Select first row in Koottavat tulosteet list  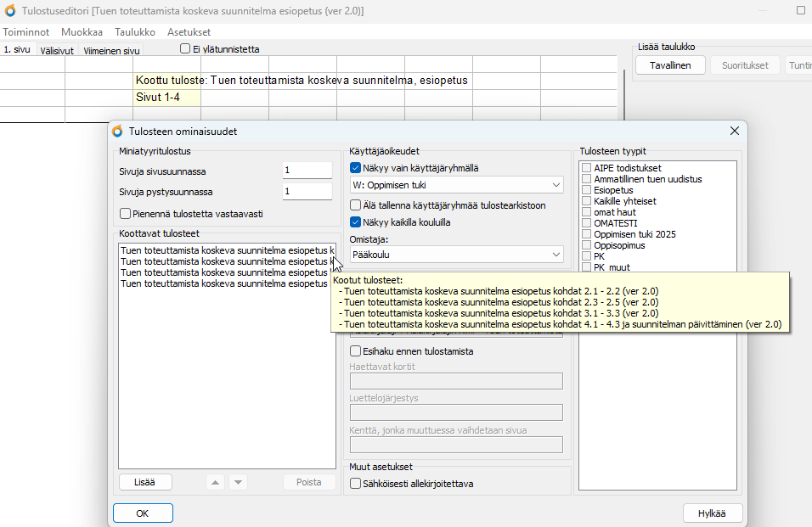click(x=227, y=250)
